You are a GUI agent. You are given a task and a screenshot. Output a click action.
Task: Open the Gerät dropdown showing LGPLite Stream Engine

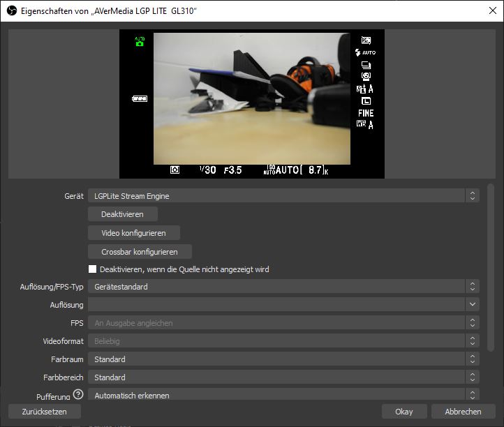pyautogui.click(x=283, y=196)
